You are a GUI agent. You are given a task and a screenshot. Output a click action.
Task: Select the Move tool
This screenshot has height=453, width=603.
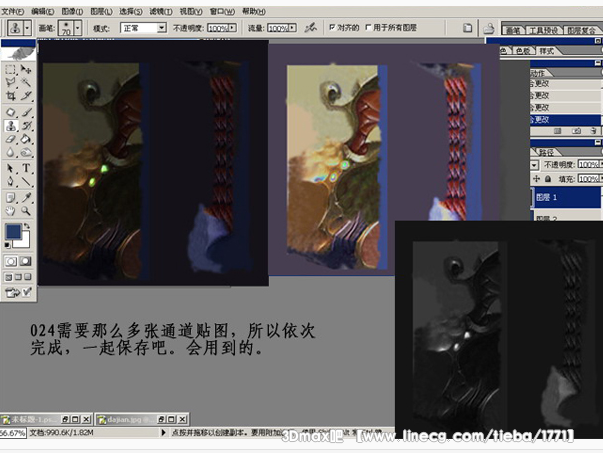(x=26, y=70)
